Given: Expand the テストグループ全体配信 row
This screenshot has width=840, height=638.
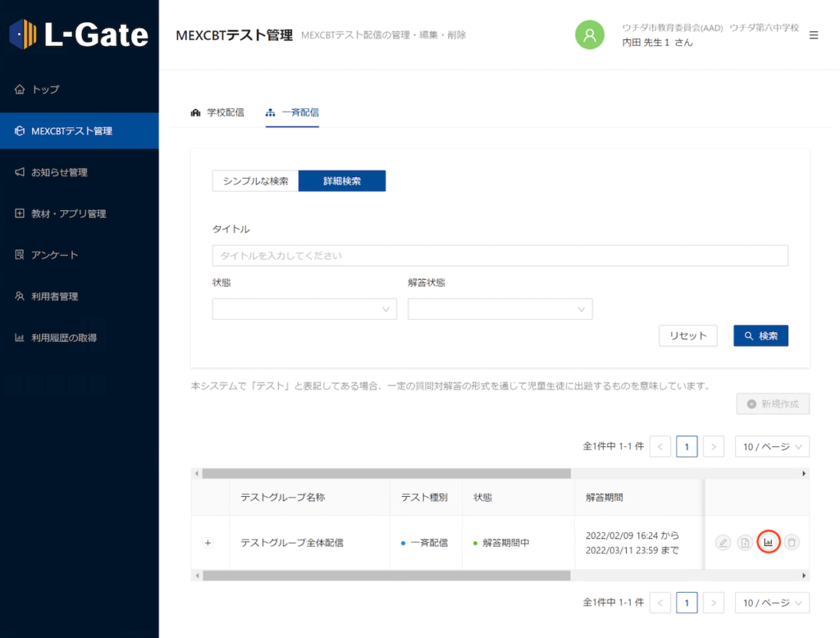Looking at the screenshot, I should coord(208,543).
